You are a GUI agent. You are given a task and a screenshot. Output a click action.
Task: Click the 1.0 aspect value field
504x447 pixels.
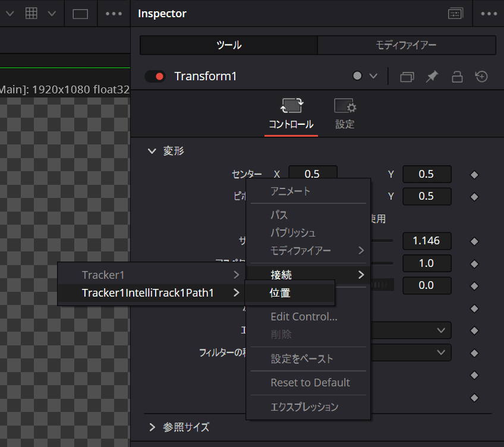[x=427, y=263]
